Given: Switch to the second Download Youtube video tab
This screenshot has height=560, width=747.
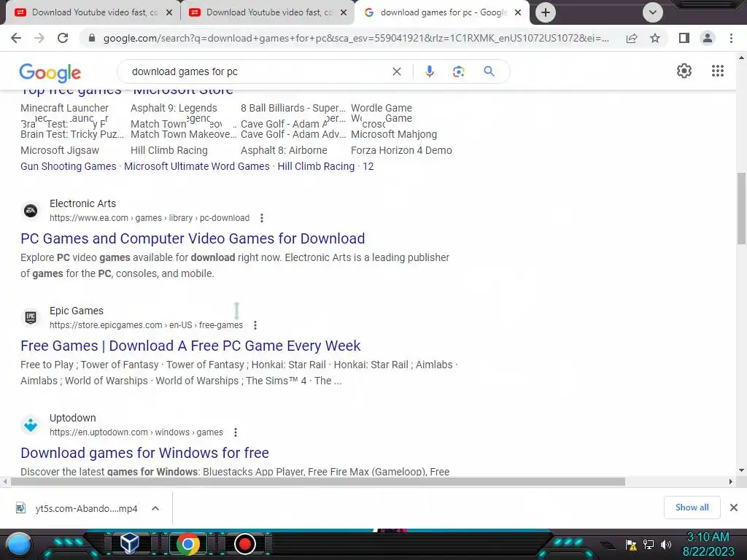Looking at the screenshot, I should (268, 12).
